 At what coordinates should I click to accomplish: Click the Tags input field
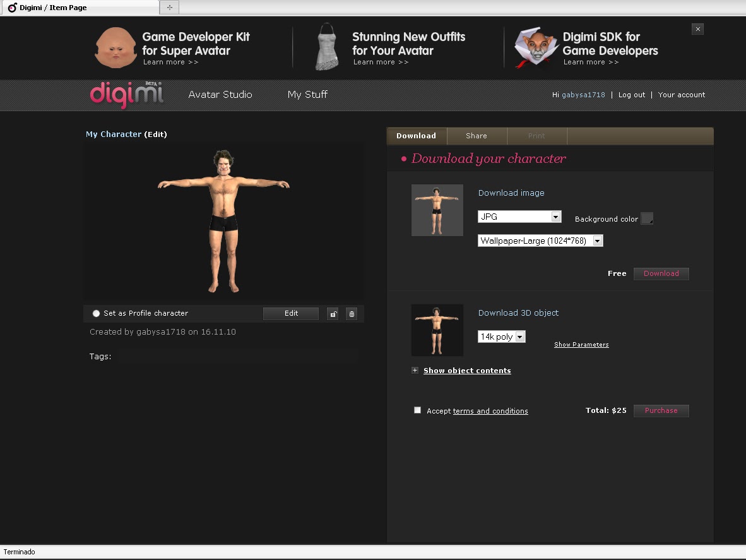[x=238, y=356]
